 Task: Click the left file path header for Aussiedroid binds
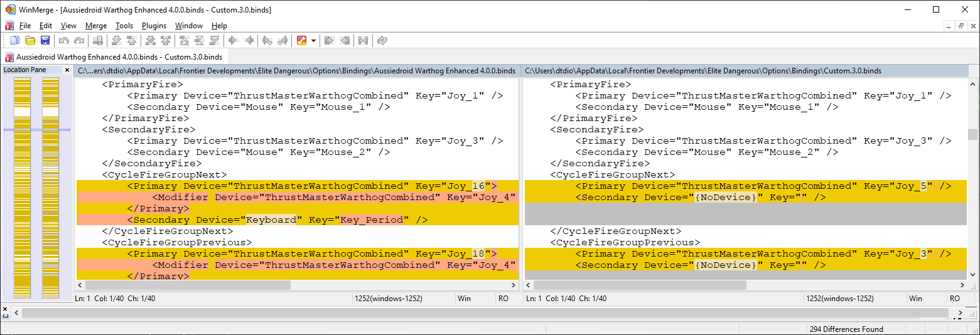coord(298,71)
